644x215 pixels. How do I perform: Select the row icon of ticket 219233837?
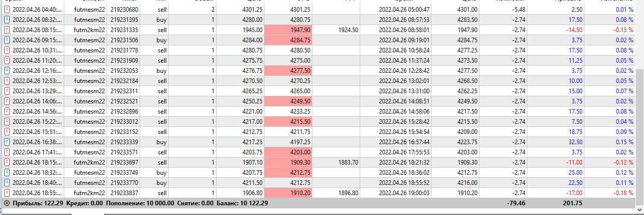tap(7, 193)
